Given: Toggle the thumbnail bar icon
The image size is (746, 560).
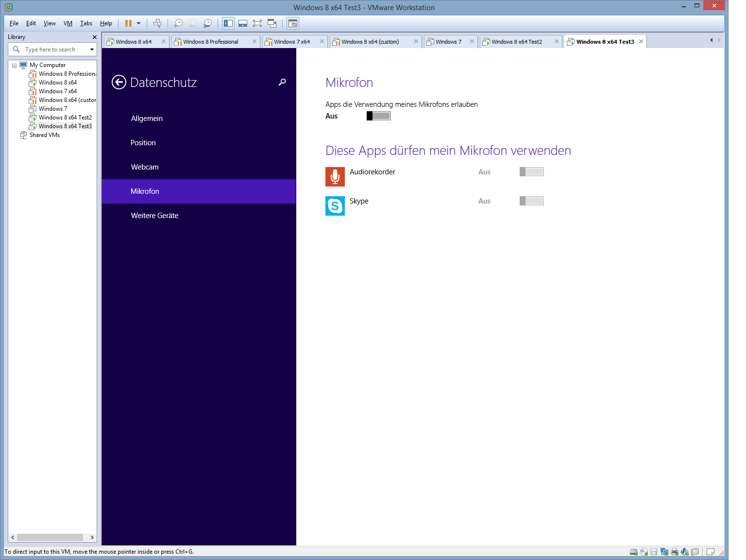Looking at the screenshot, I should pyautogui.click(x=243, y=23).
